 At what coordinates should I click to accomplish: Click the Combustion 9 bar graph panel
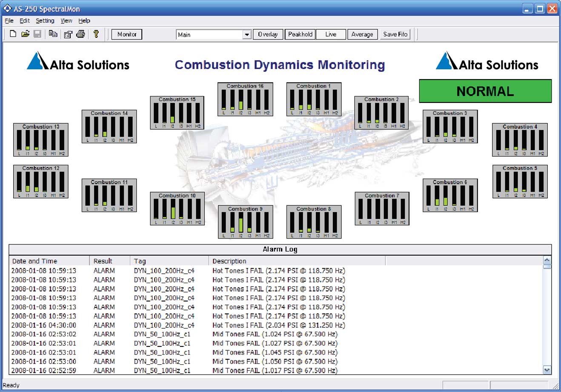(x=245, y=222)
